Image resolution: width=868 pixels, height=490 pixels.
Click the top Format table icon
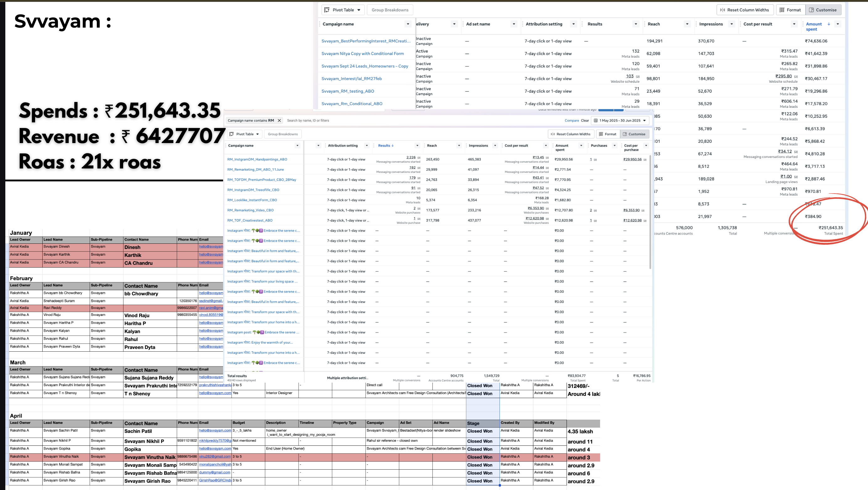(x=782, y=10)
